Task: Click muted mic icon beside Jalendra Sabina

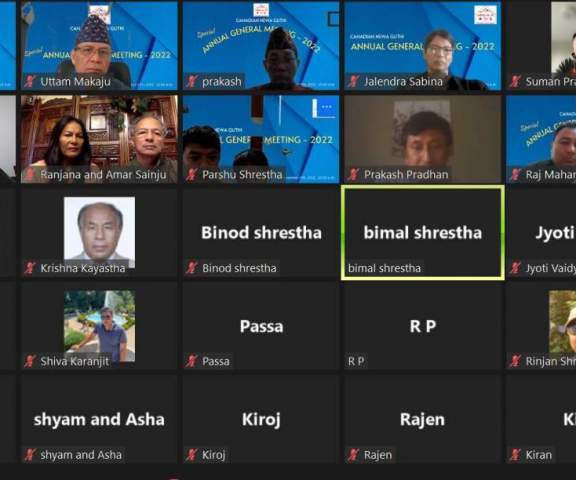Action: point(353,81)
